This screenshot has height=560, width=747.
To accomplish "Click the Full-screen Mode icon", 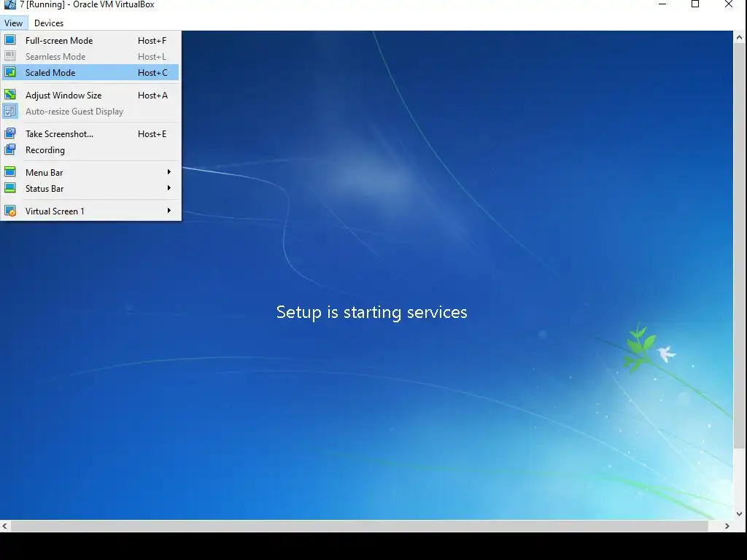I will [x=10, y=40].
